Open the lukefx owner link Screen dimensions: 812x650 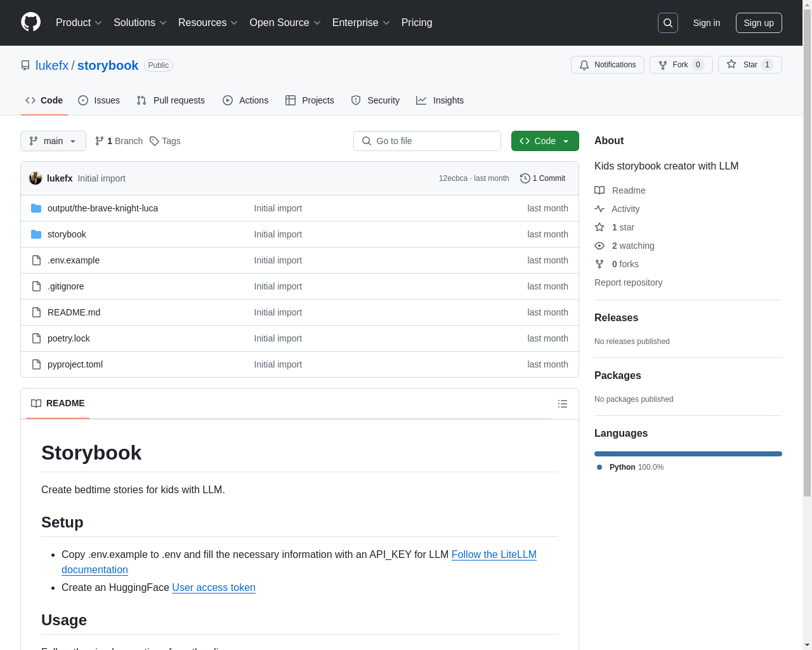pos(52,65)
